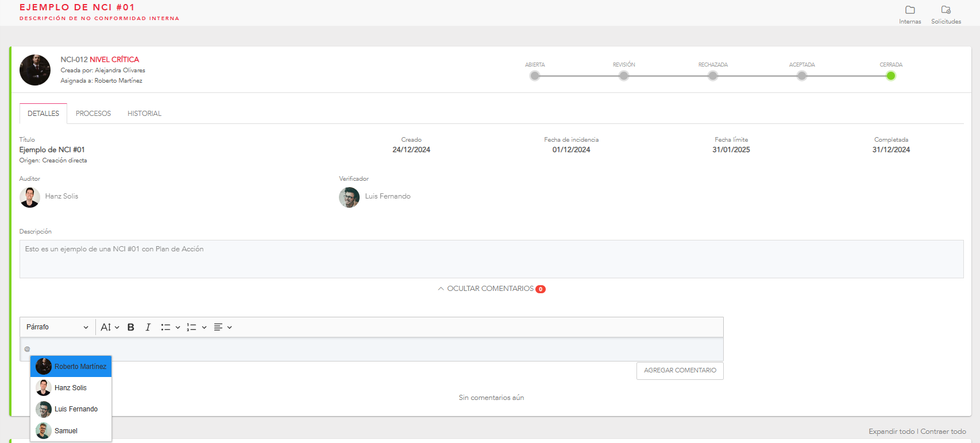This screenshot has width=980, height=443.
Task: Click the Verificador Luis Fernando avatar
Action: (x=349, y=197)
